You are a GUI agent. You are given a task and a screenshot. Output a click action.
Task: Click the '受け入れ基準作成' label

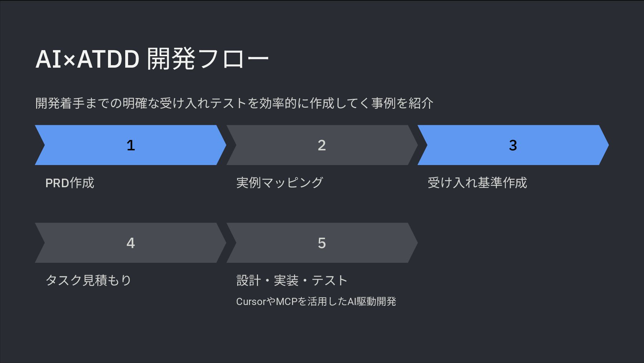tap(477, 183)
